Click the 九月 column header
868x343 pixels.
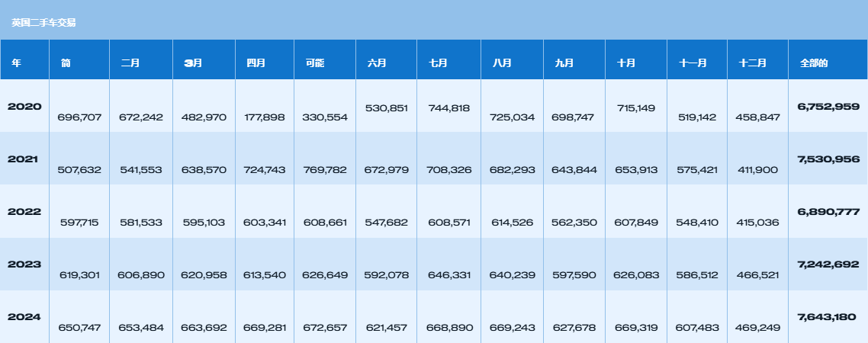564,63
